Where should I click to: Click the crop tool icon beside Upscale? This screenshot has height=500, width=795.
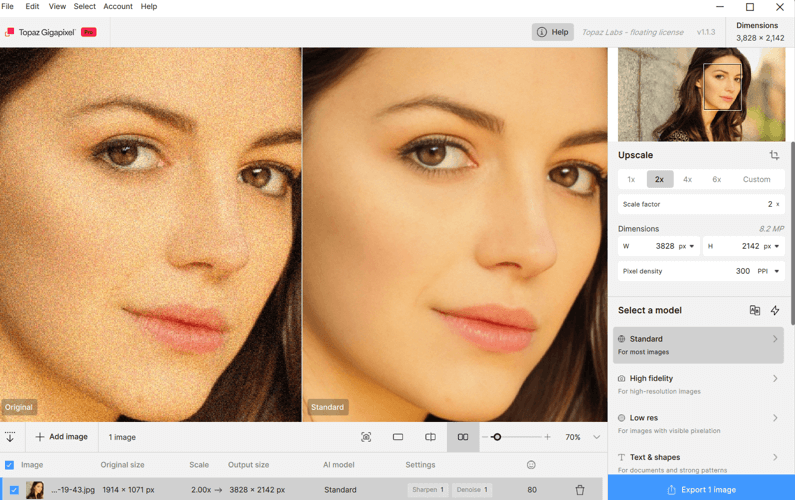click(774, 156)
